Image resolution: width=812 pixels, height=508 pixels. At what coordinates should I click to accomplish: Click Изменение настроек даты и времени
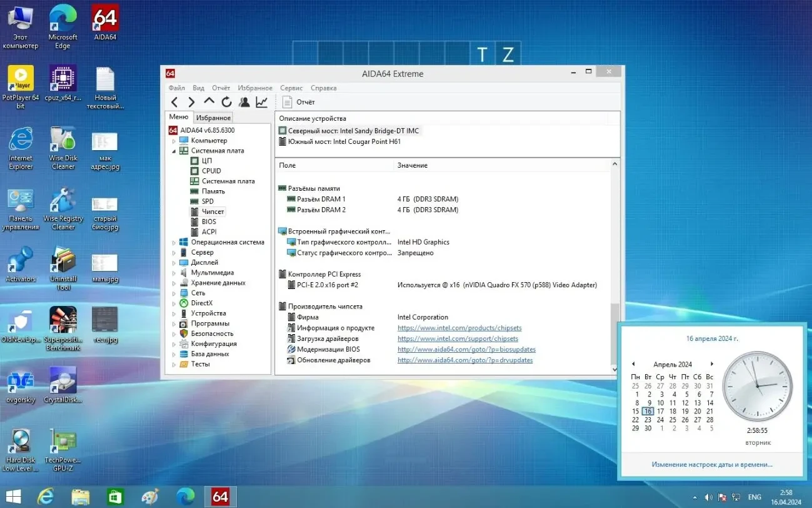[711, 463]
